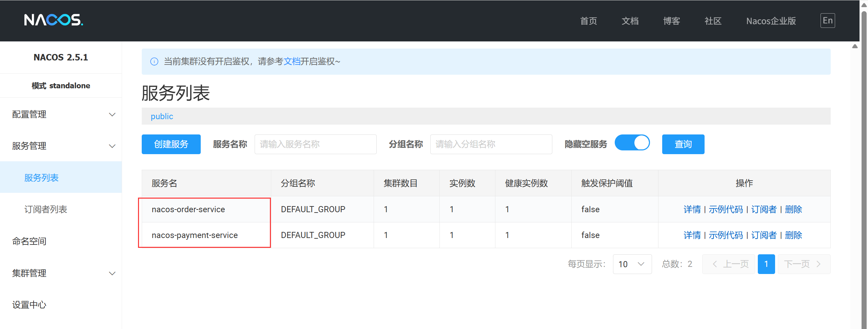Click the 查询 button
Image resolution: width=868 pixels, height=329 pixels.
point(683,144)
